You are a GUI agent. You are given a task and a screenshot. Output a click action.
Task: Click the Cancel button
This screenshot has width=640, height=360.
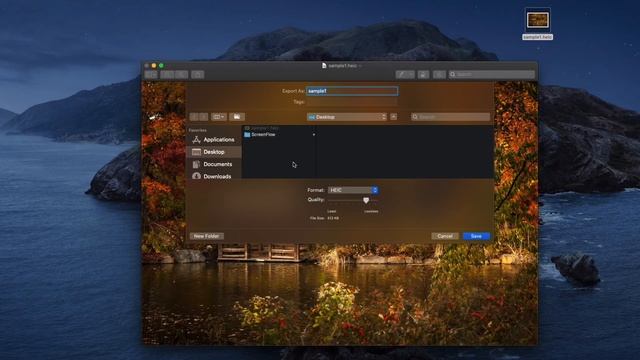coord(444,236)
